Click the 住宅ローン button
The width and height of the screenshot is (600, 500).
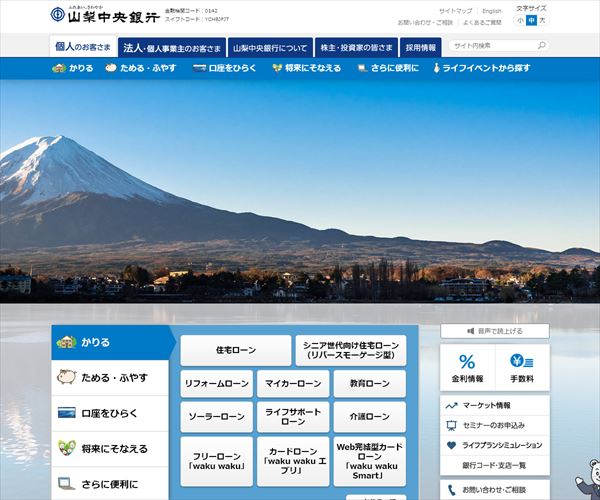(236, 350)
